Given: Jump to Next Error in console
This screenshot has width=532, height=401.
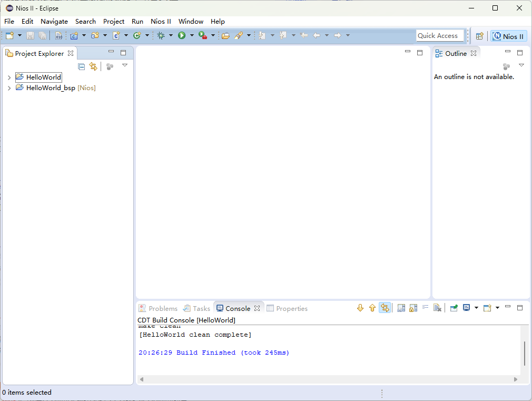Looking at the screenshot, I should pos(360,308).
